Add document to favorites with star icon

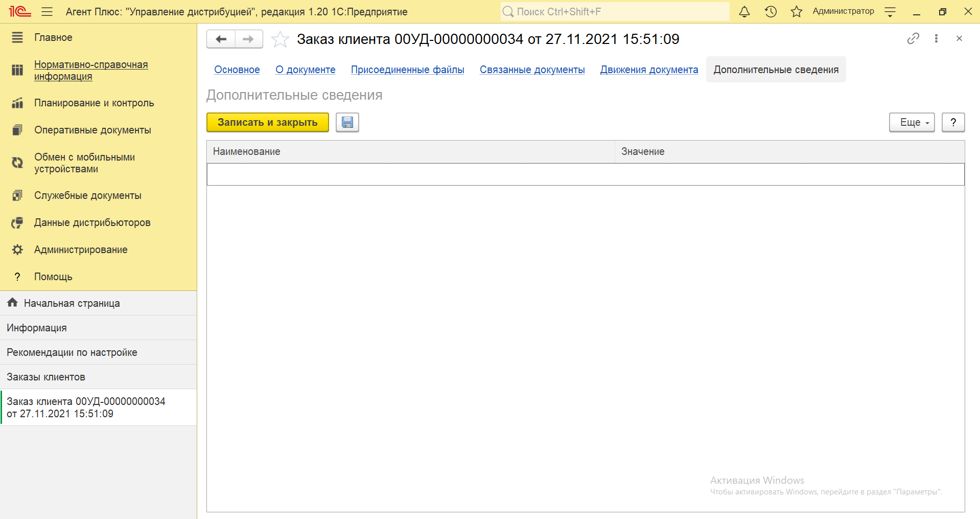[280, 39]
